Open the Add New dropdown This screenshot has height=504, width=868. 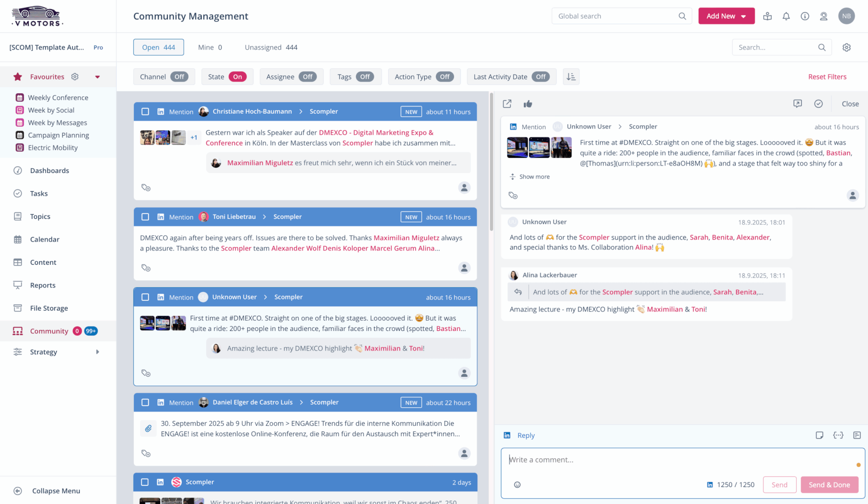[x=726, y=16]
